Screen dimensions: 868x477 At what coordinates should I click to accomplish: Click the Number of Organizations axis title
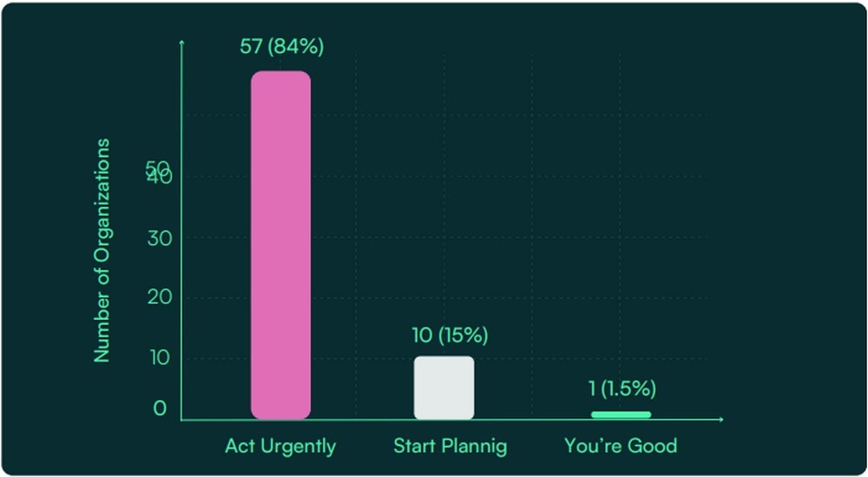click(x=102, y=251)
